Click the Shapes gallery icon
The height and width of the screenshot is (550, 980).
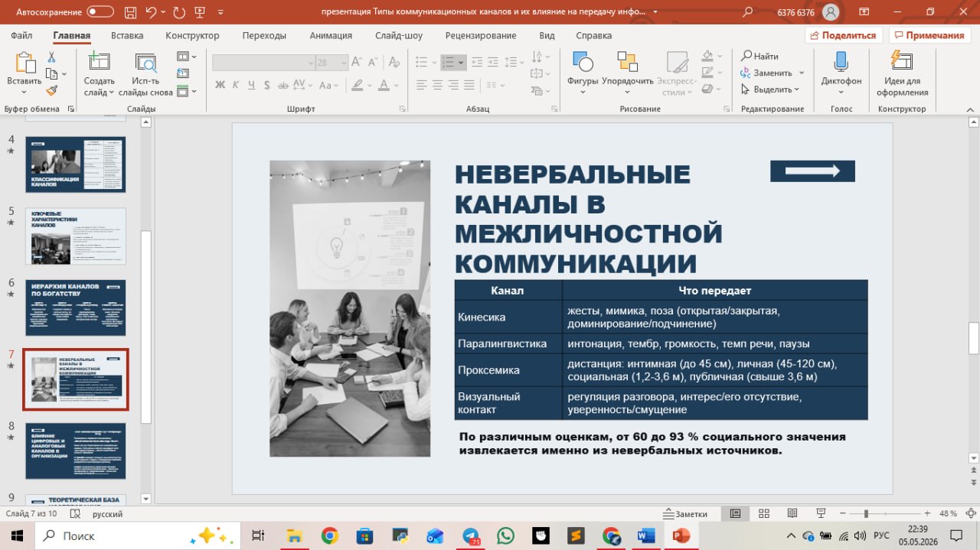click(583, 63)
